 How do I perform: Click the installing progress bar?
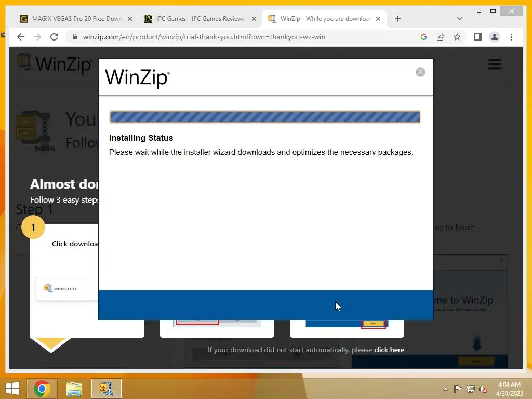[x=265, y=117]
